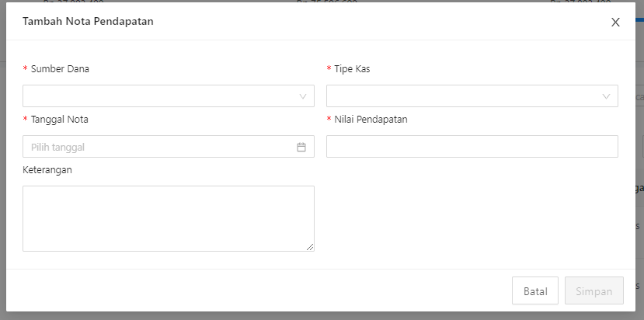Expand the Tipe Kas combo box
The image size is (644, 320).
click(x=472, y=96)
